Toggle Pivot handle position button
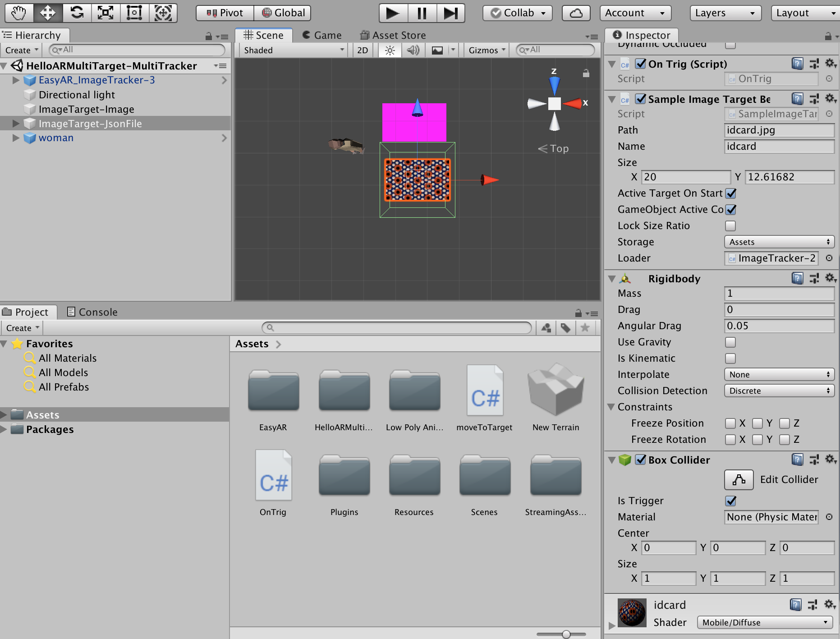 pyautogui.click(x=225, y=13)
